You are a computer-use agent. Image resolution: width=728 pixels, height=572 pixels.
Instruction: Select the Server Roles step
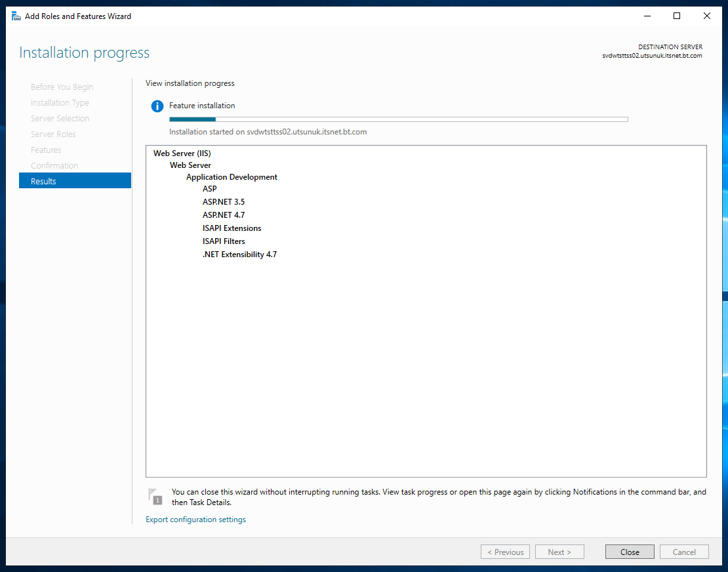(53, 134)
